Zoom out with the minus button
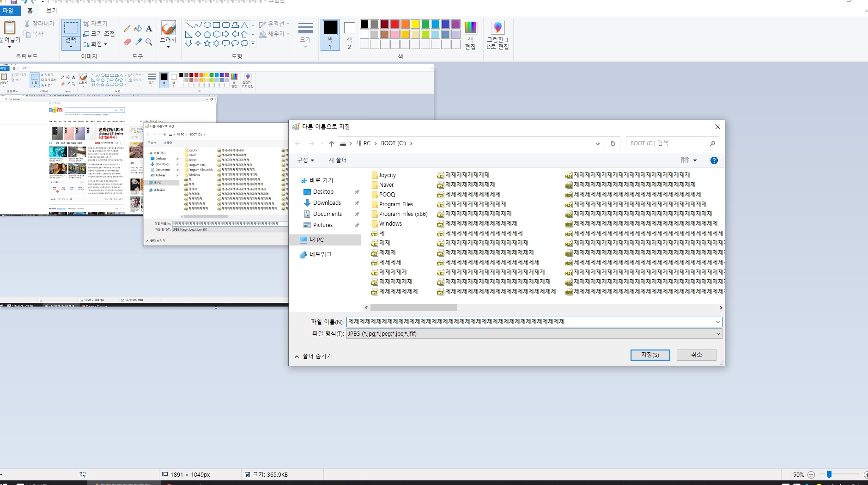The image size is (868, 485). pos(811,475)
